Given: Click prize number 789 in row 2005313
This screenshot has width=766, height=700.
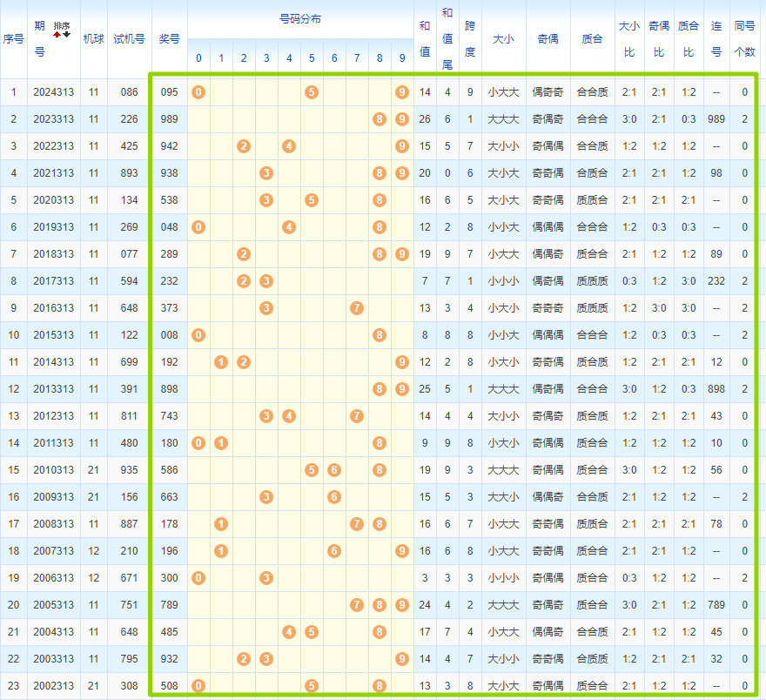Looking at the screenshot, I should coord(169,604).
